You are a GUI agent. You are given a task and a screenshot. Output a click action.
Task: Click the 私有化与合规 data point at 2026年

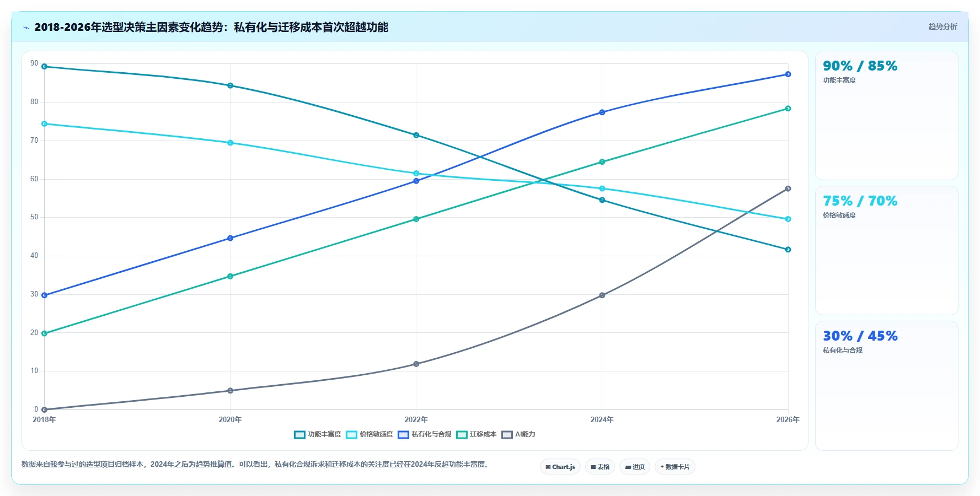pos(788,74)
